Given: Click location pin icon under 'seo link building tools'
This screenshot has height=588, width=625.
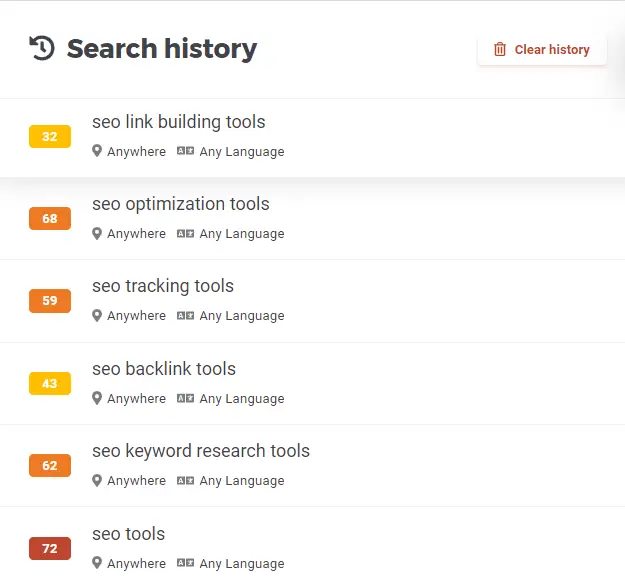Looking at the screenshot, I should (x=97, y=151).
